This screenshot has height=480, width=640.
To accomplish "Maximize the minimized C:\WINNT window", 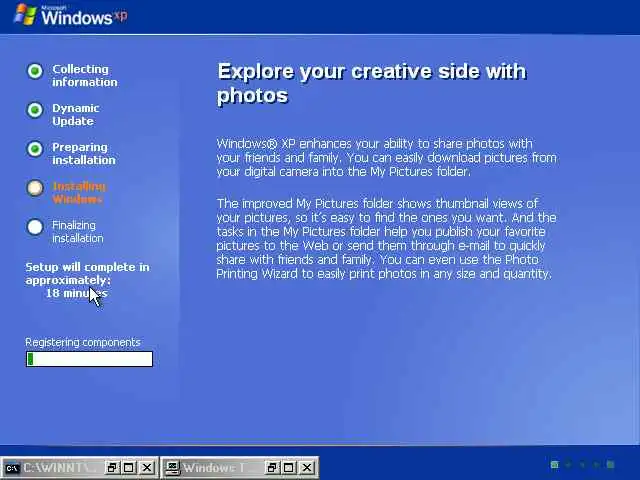I will point(129,467).
